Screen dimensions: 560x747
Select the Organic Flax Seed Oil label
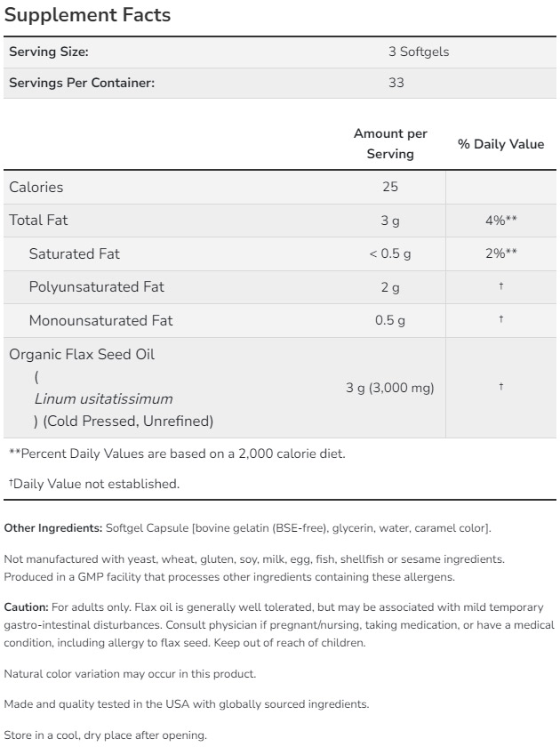tap(82, 354)
